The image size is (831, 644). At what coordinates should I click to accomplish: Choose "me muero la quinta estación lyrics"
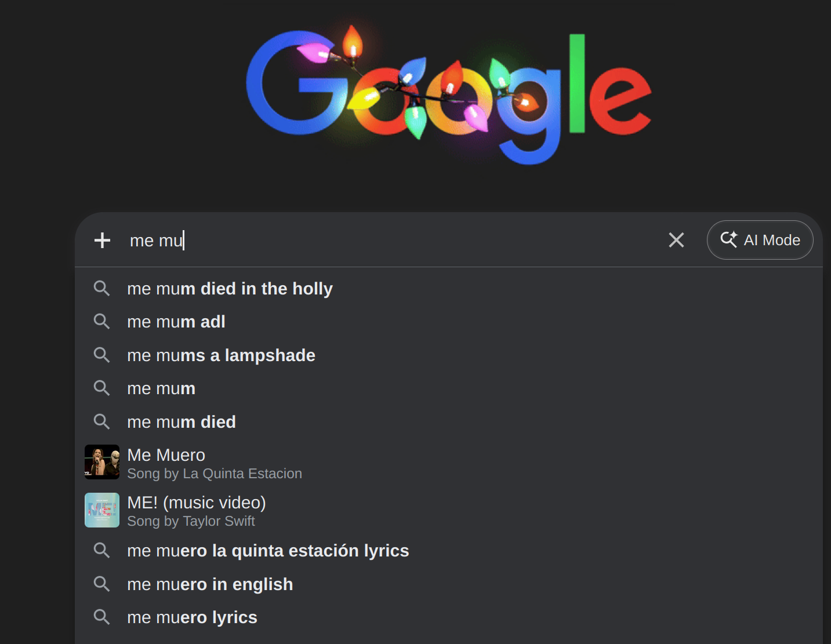[268, 551]
